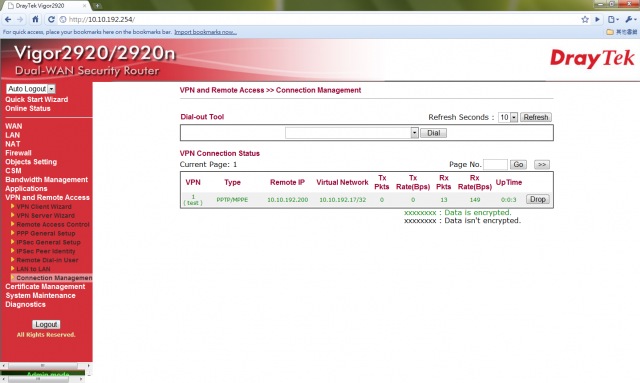Open Quick Start Wizard
Viewport: 640px width, 383px height.
[37, 99]
